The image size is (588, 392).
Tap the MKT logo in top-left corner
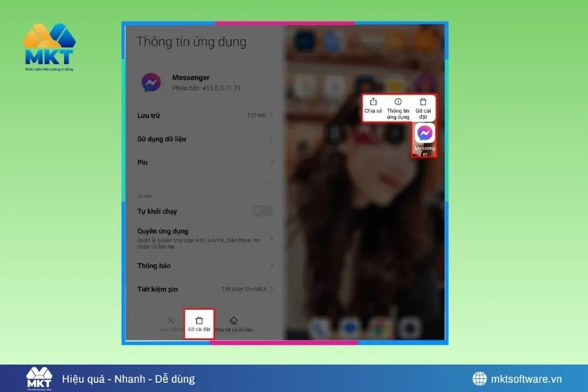(49, 44)
